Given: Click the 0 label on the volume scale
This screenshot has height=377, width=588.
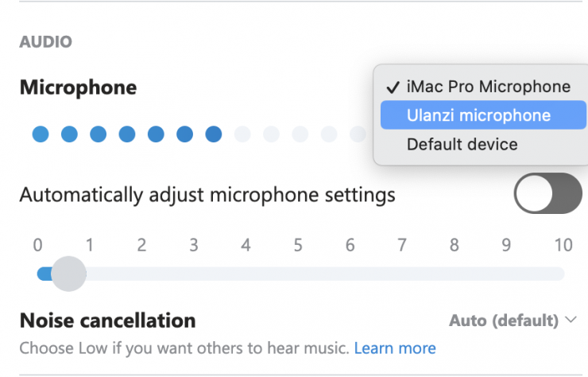Looking at the screenshot, I should pyautogui.click(x=38, y=245).
